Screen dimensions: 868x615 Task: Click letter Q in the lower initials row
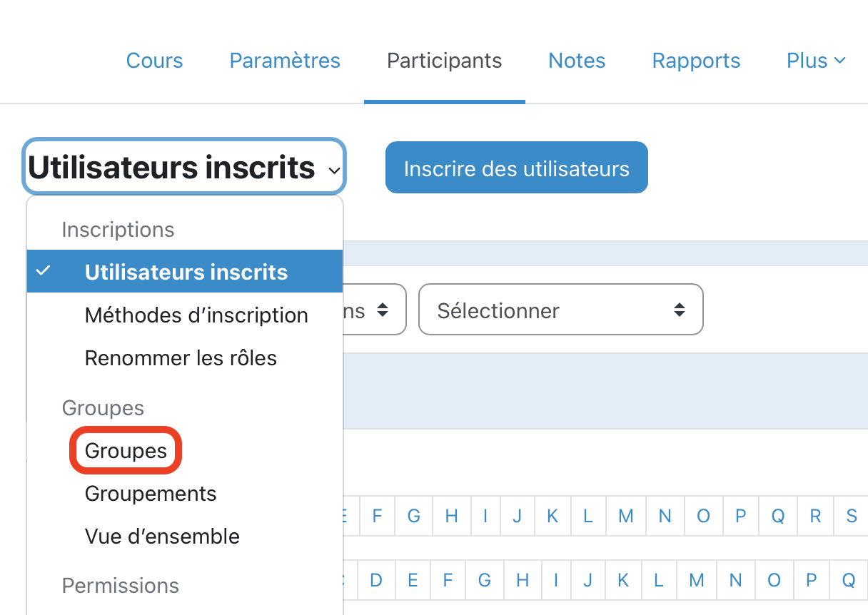pos(848,580)
